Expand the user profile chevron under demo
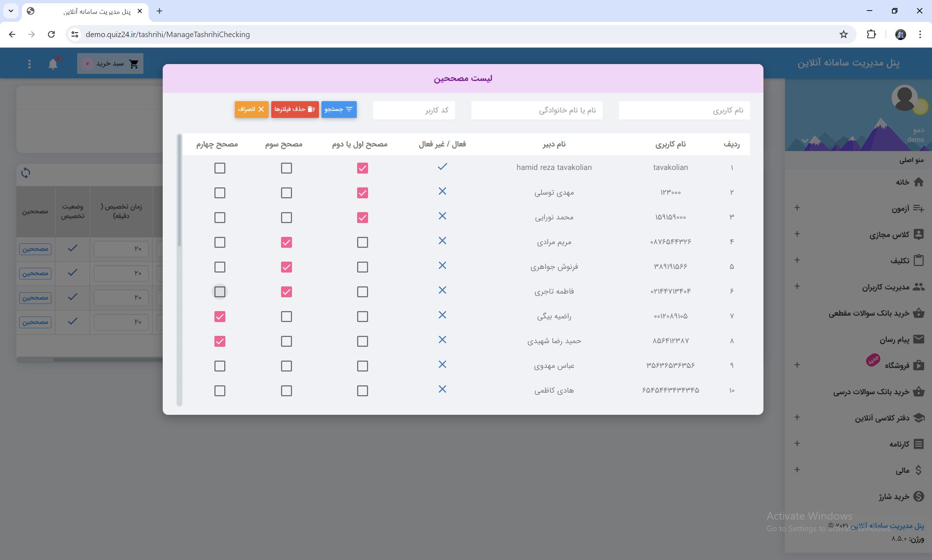This screenshot has width=932, height=560. point(805,141)
